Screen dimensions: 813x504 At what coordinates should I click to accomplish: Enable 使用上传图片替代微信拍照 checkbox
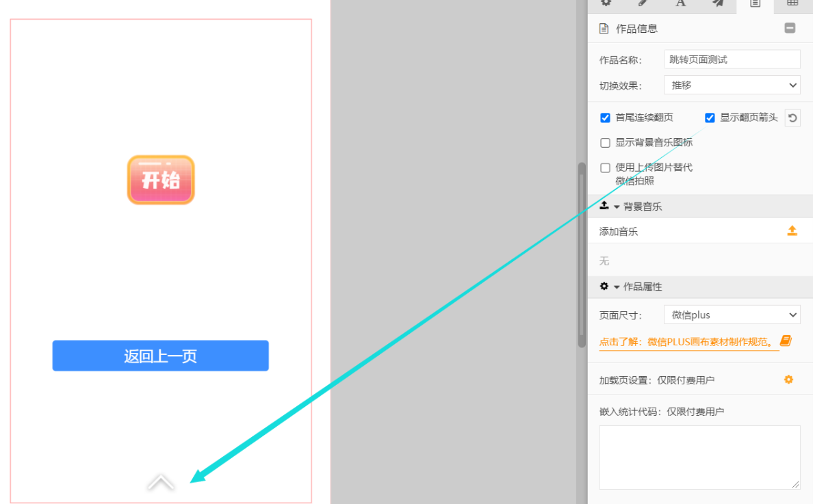(605, 168)
